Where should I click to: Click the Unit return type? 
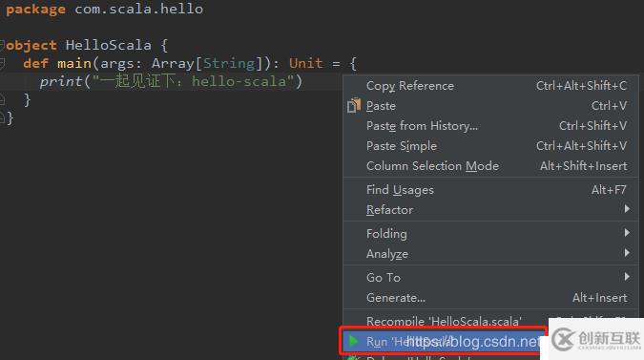click(x=306, y=63)
